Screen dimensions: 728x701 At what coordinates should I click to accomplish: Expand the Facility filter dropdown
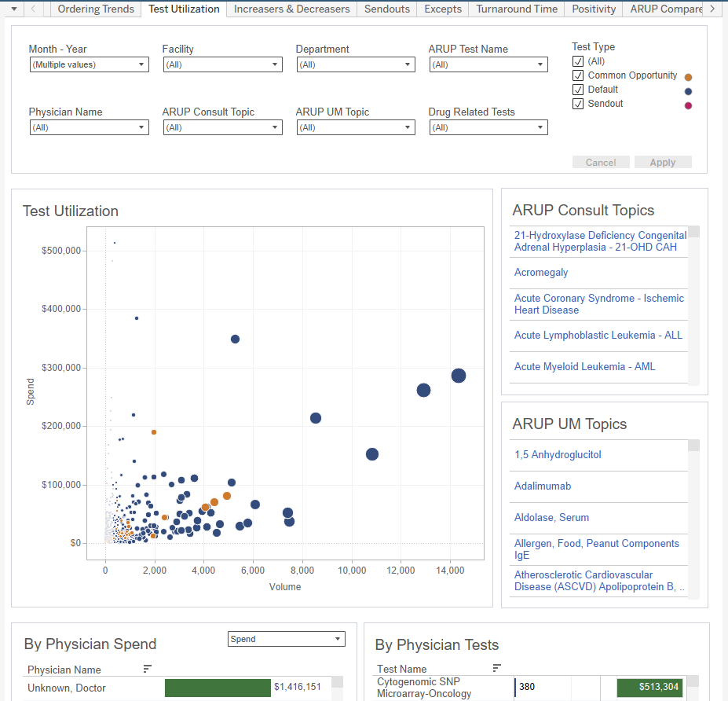(x=276, y=64)
